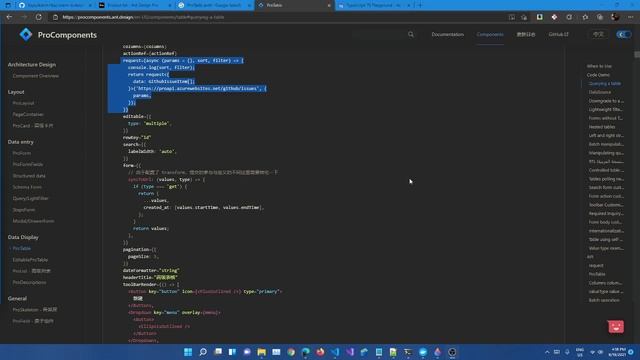Click the procomponents.ant.design address bar

(278, 17)
